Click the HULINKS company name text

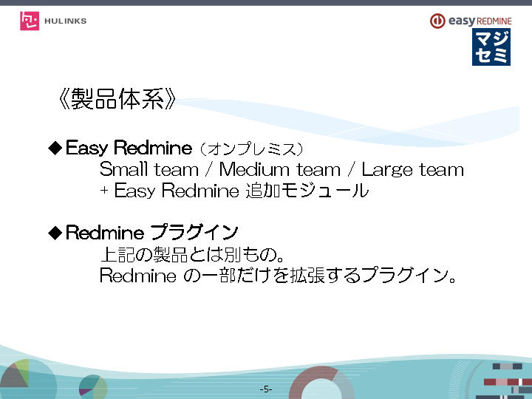click(65, 21)
